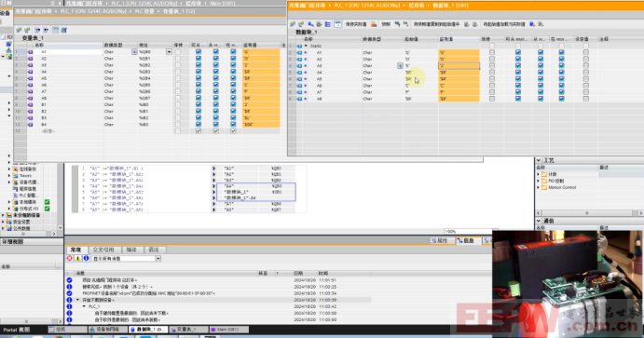Select the A3 monitor value cell in data block

pyautogui.click(x=459, y=65)
